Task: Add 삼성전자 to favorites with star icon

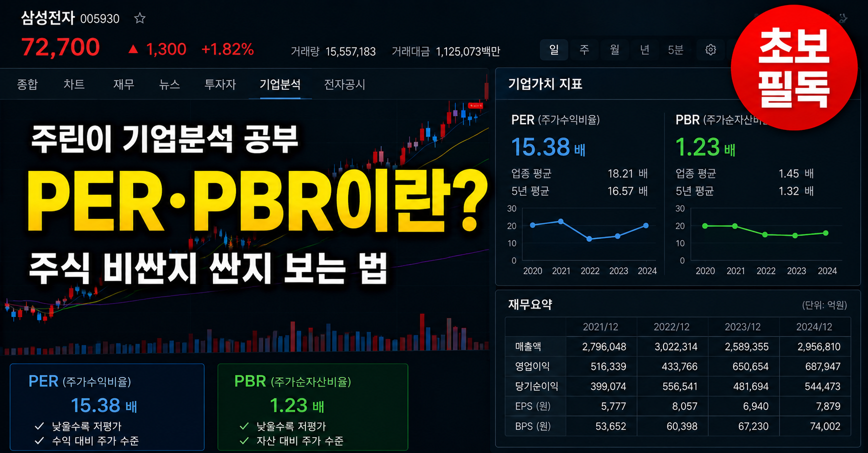Action: pyautogui.click(x=139, y=18)
